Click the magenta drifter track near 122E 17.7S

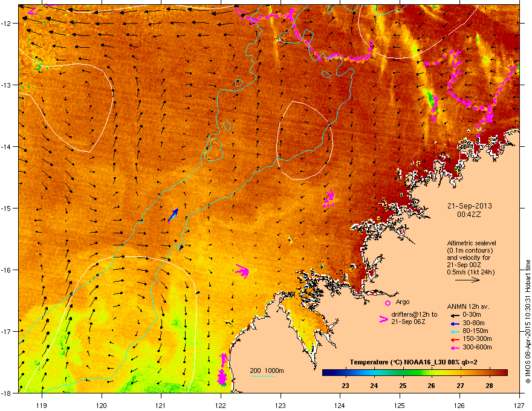[222, 369]
